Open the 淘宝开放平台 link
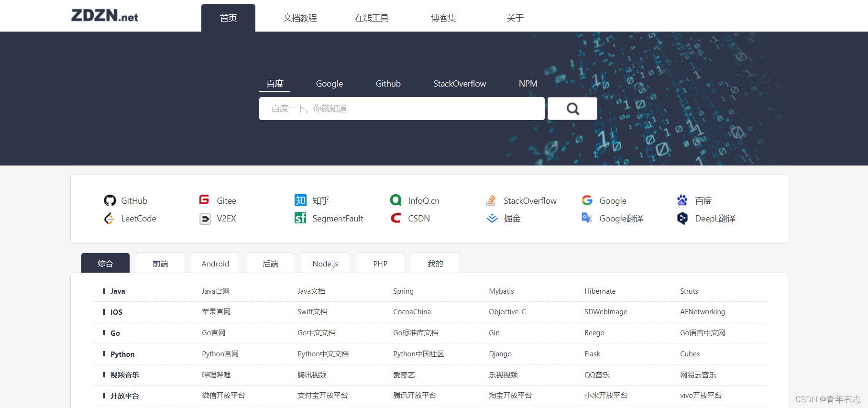868x408 pixels. (x=510, y=395)
